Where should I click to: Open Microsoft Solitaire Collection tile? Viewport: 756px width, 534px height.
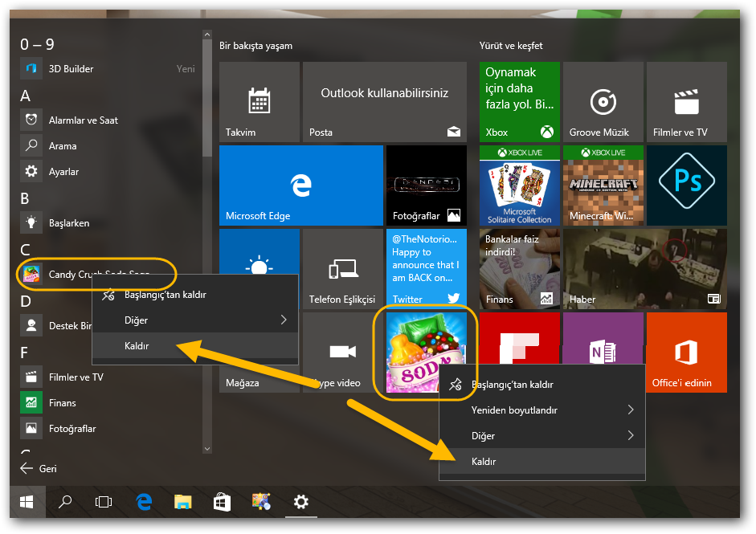point(520,185)
